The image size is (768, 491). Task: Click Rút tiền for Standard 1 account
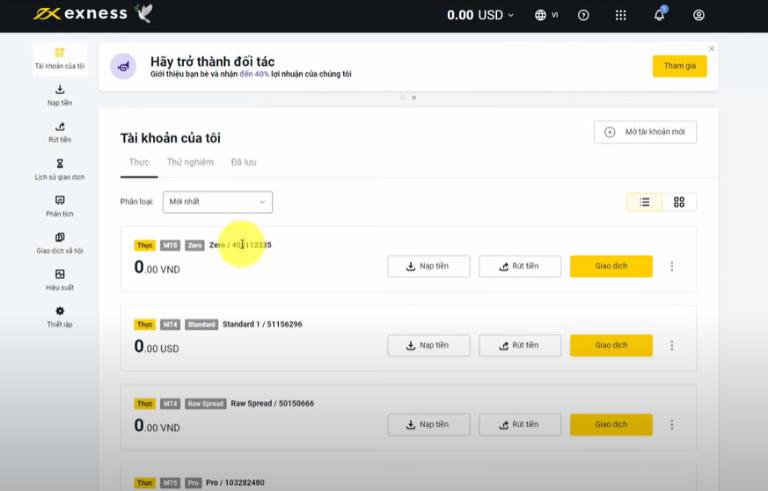tap(520, 345)
